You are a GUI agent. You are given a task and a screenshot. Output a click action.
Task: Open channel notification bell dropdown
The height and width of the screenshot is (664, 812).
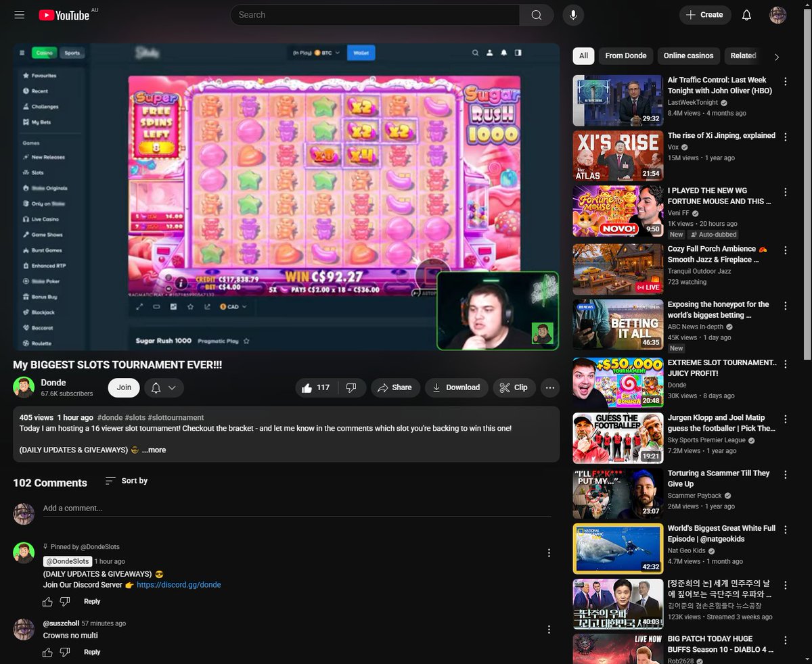click(164, 387)
